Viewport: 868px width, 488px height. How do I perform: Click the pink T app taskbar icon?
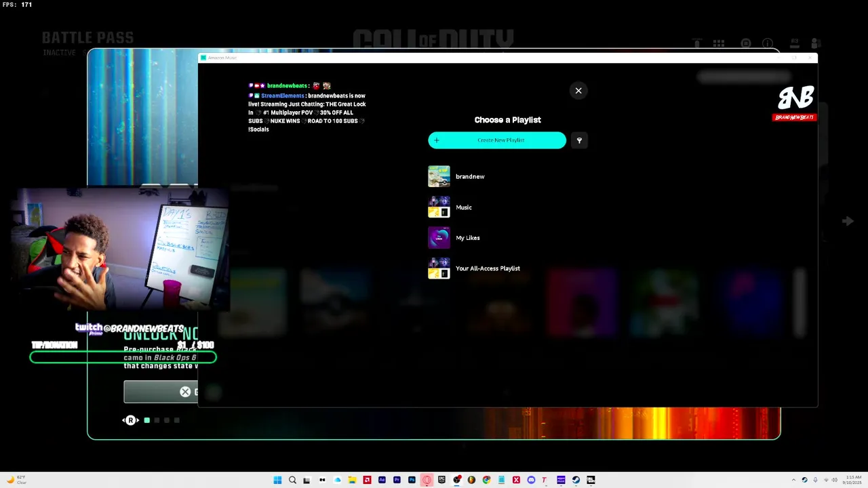click(x=544, y=480)
